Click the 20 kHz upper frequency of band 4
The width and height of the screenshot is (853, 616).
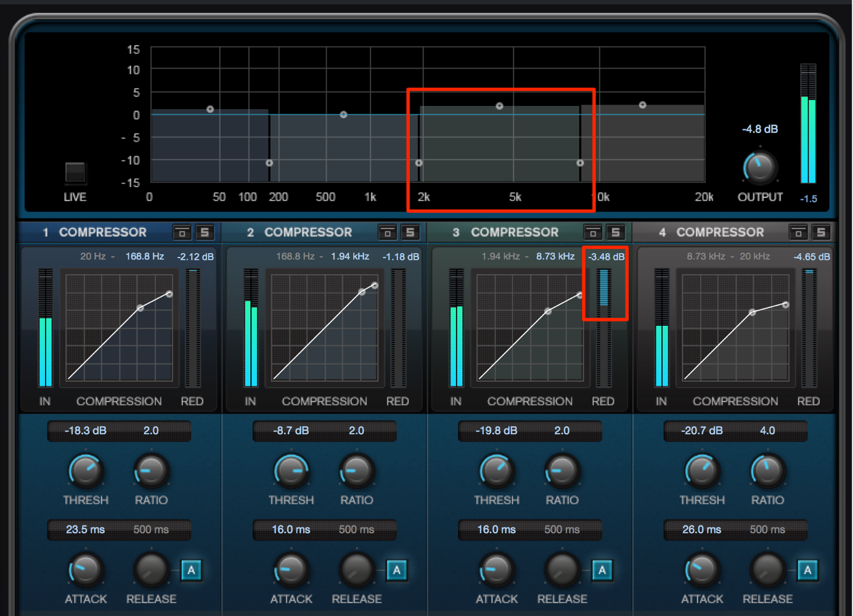click(x=755, y=256)
